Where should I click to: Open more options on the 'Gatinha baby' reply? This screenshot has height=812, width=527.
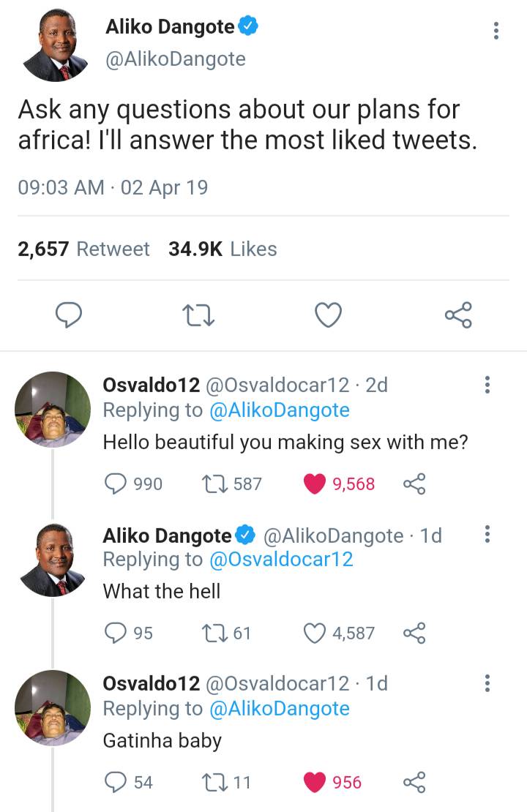pyautogui.click(x=488, y=684)
